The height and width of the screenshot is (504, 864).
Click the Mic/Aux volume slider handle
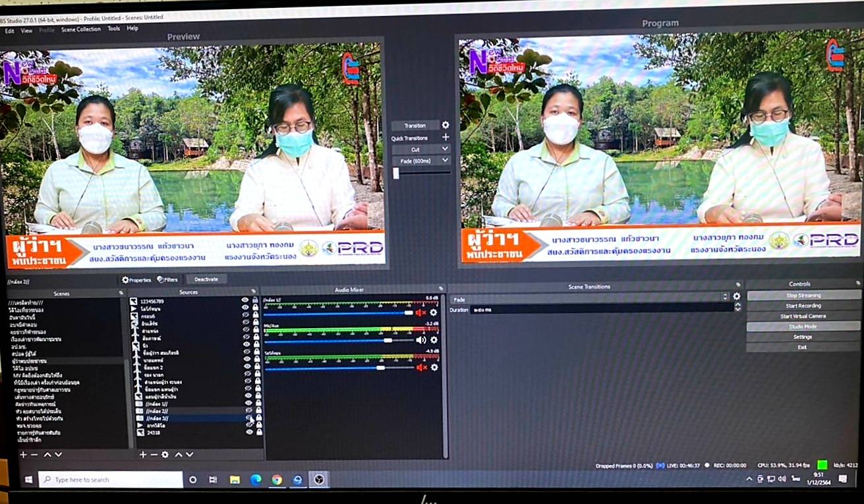click(388, 341)
